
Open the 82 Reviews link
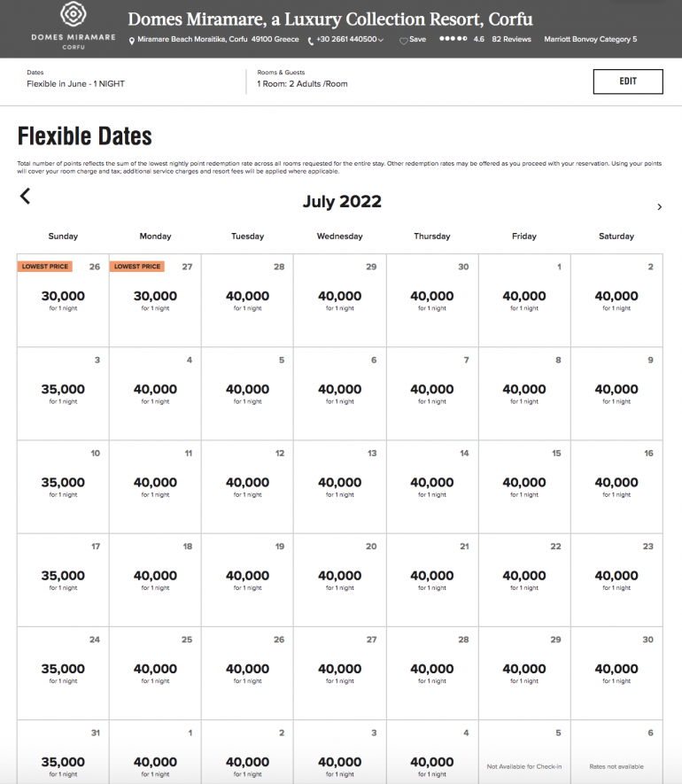click(511, 39)
